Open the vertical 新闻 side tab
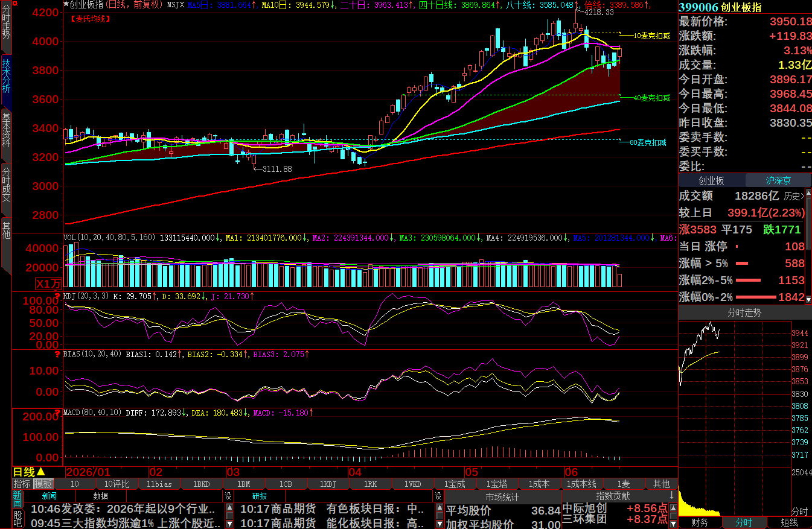 pyautogui.click(x=18, y=499)
